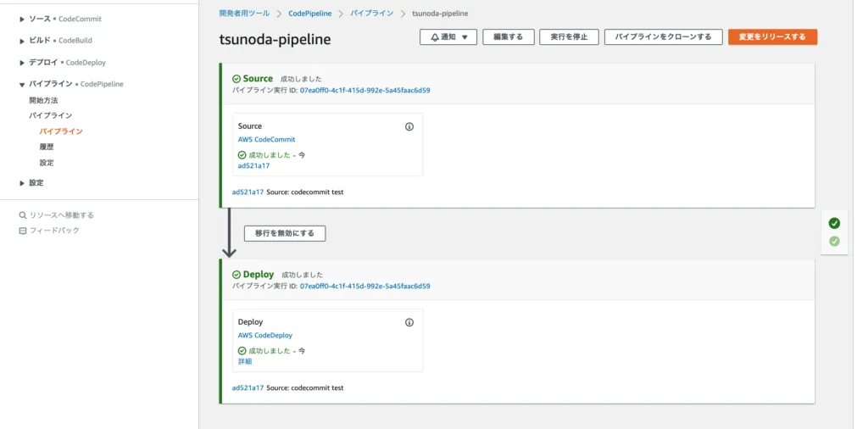Click the orange 変更をリリースする button
Screen dimensions: 868x429
pos(772,37)
